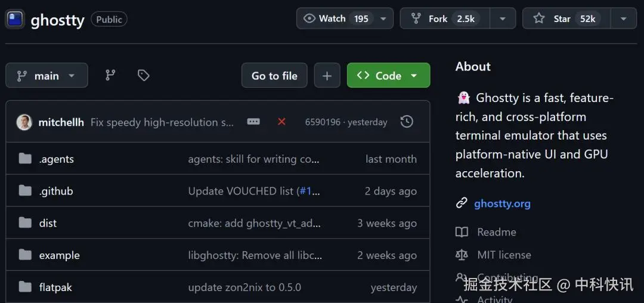Click mitchellh's avatar picture
Screen dimensions: 644x303
point(24,122)
